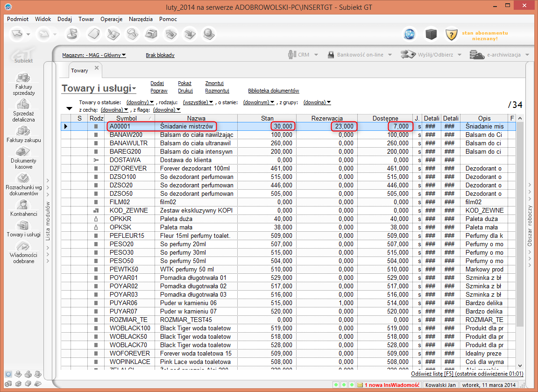538x392 pixels.
Task: Close the Towary tab
Action: [97, 68]
